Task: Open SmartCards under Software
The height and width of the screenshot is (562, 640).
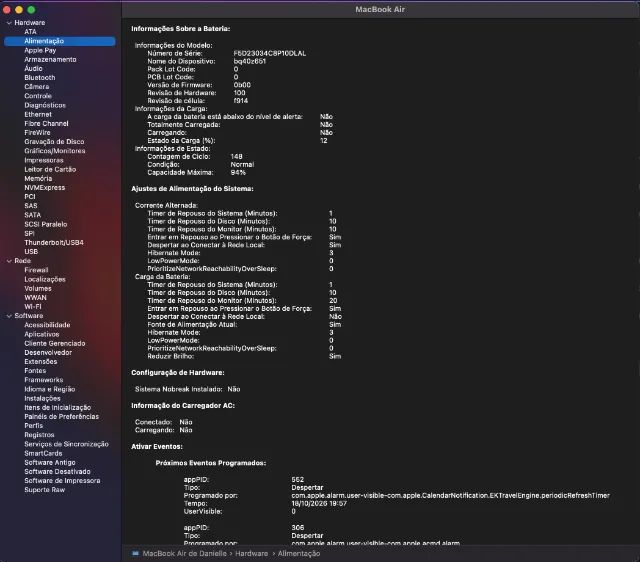Action: [x=43, y=453]
